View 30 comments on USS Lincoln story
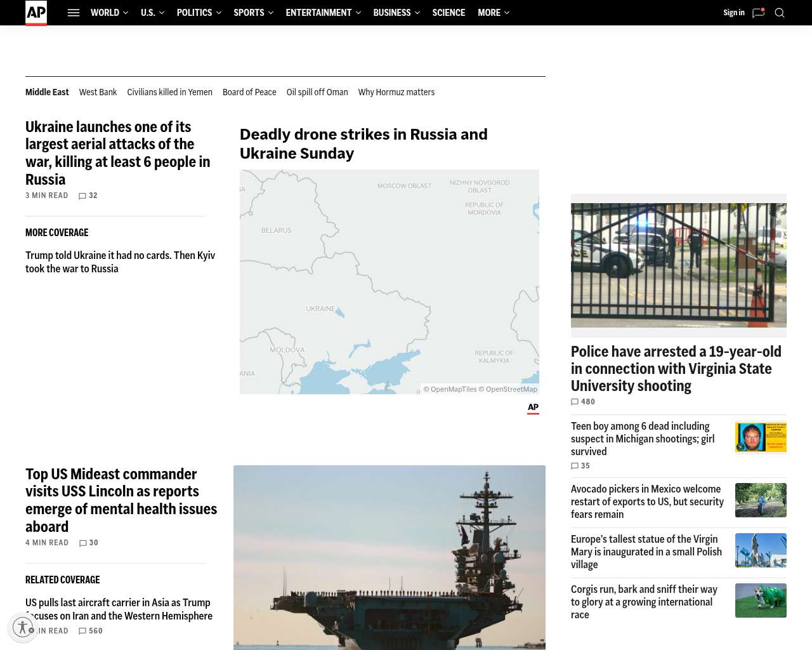 tap(89, 543)
